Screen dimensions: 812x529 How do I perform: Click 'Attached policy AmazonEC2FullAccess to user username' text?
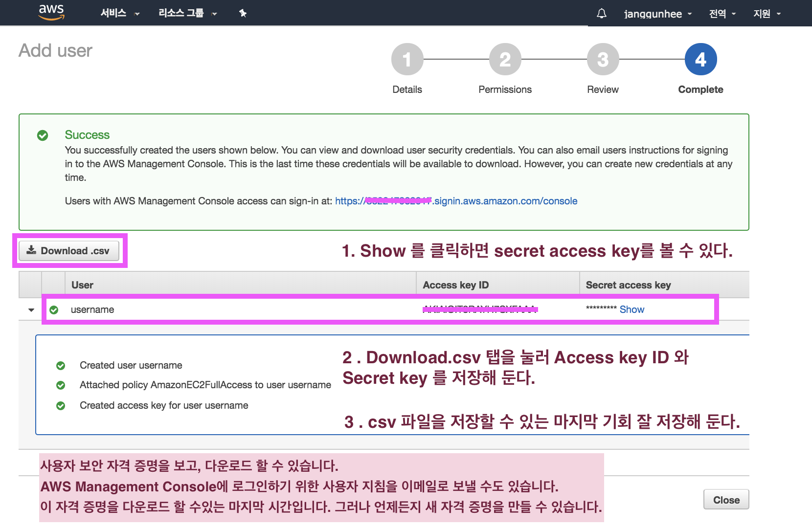[x=205, y=385]
